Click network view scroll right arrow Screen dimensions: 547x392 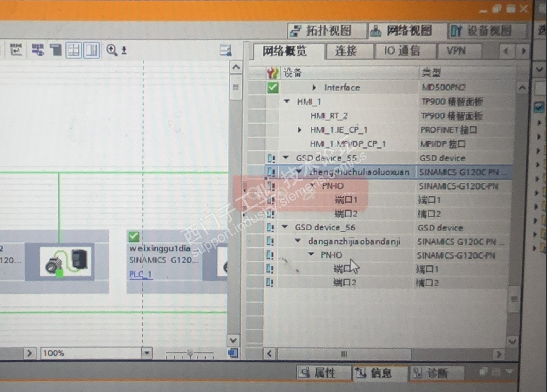(30, 353)
